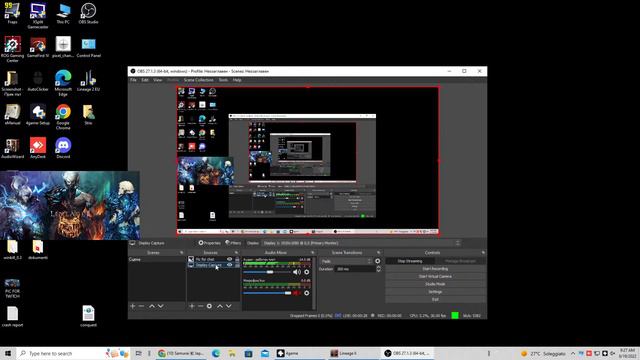Open the Help menu in OBS

click(237, 80)
